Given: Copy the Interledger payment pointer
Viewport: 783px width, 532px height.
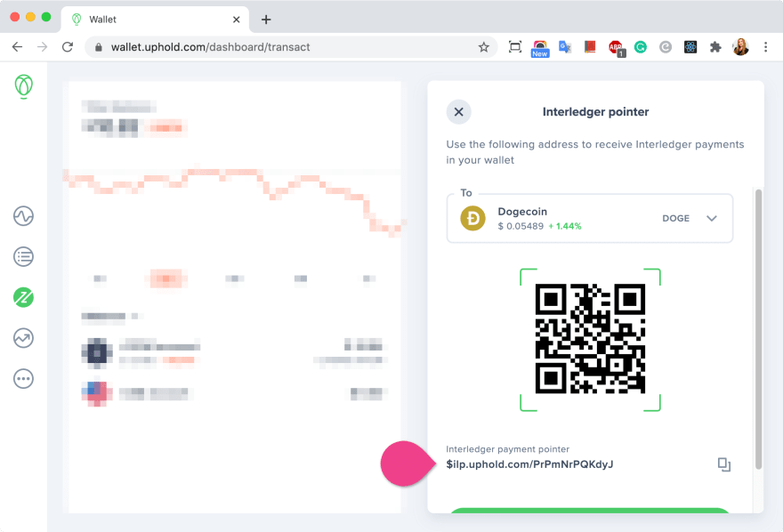Looking at the screenshot, I should (723, 464).
